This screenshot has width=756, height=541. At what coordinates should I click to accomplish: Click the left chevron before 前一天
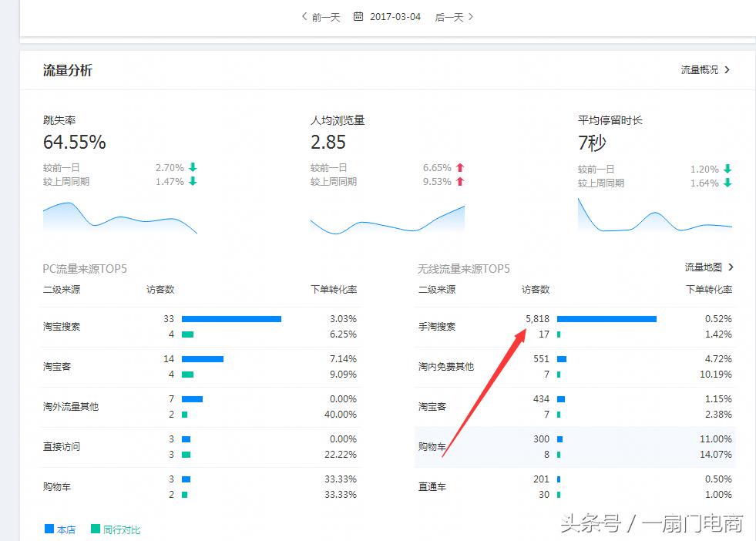click(304, 16)
